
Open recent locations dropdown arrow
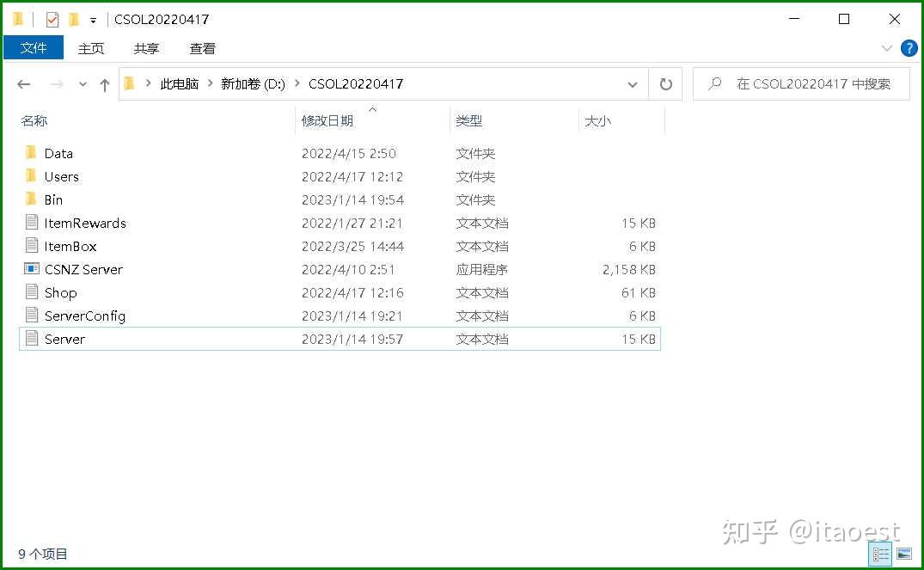coord(83,84)
